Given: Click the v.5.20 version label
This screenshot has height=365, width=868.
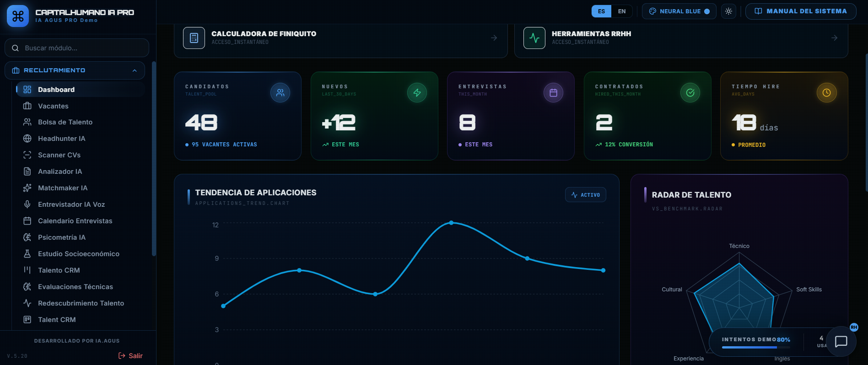Looking at the screenshot, I should [17, 356].
